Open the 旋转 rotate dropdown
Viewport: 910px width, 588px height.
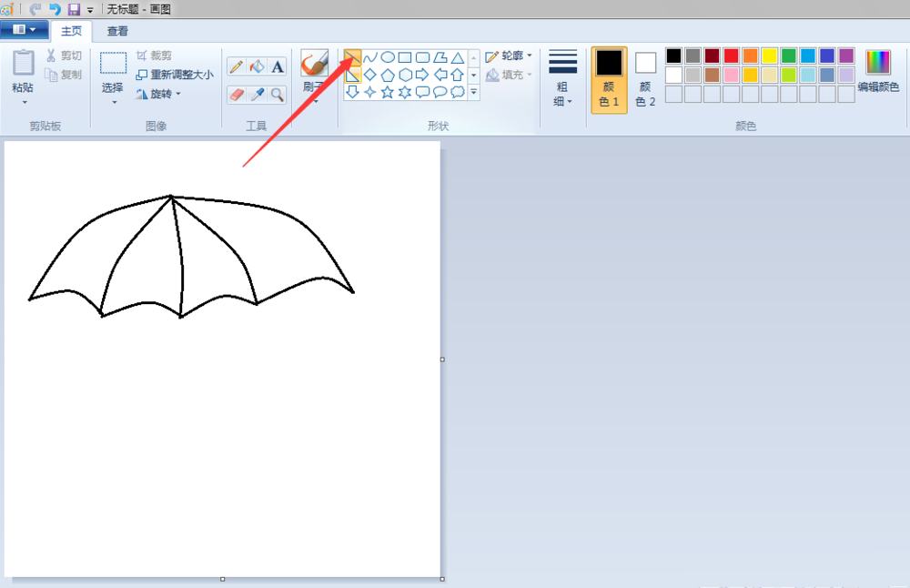point(159,94)
